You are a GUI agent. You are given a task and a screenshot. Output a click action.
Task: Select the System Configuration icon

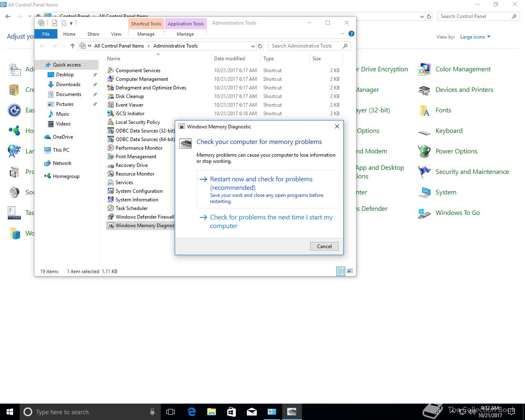(110, 191)
